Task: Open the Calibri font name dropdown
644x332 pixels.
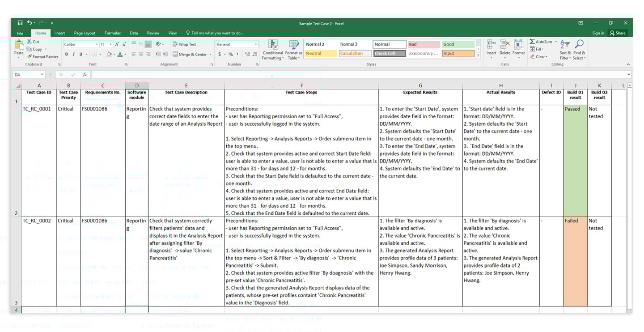Action: point(97,44)
